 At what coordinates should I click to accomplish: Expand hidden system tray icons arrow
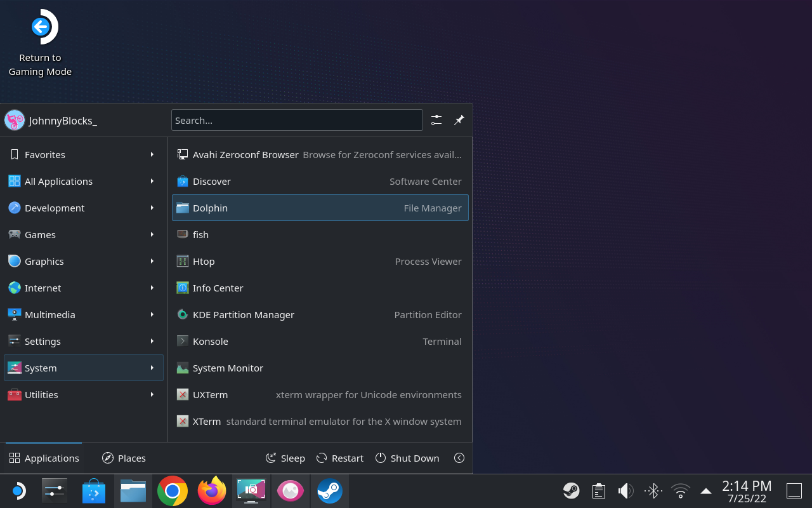click(705, 491)
